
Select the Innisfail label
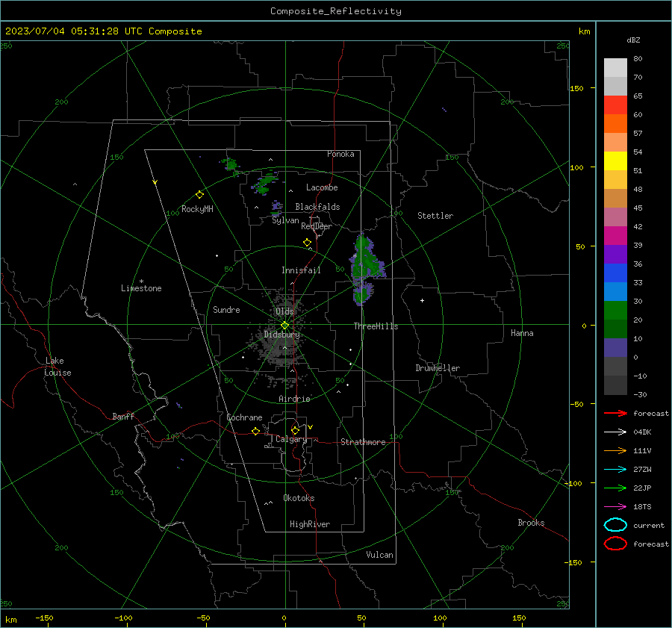click(302, 270)
